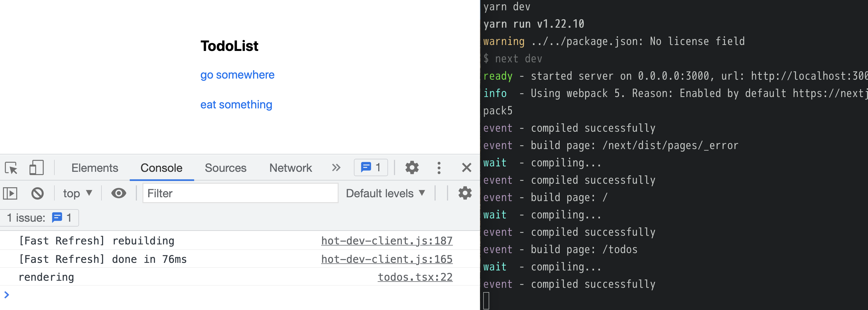The width and height of the screenshot is (868, 310).
Task: Open the eat something link
Action: [x=236, y=105]
